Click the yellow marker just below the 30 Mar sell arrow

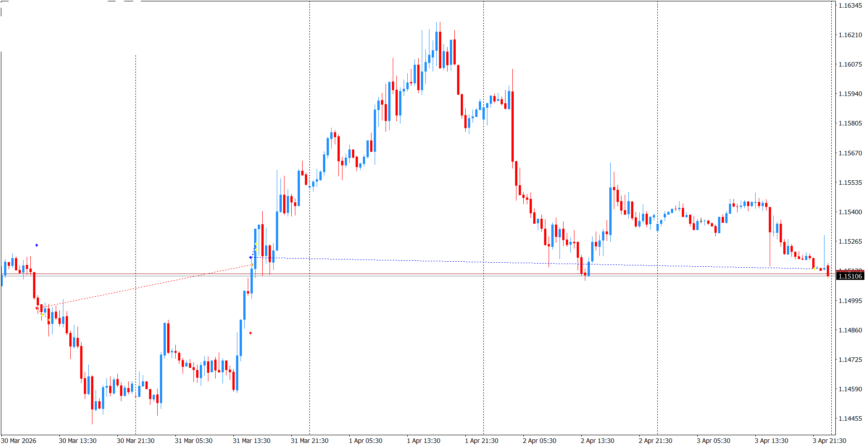[x=43, y=315]
